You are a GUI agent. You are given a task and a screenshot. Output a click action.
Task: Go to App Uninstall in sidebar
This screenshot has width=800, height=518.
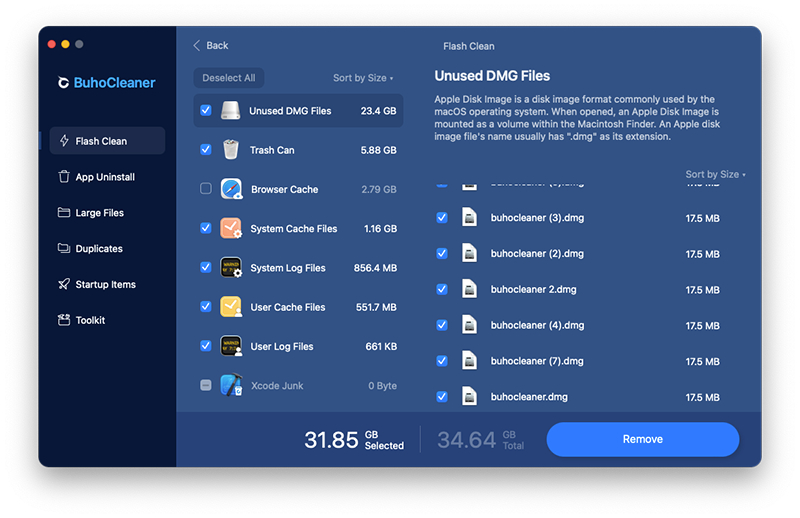(x=107, y=177)
